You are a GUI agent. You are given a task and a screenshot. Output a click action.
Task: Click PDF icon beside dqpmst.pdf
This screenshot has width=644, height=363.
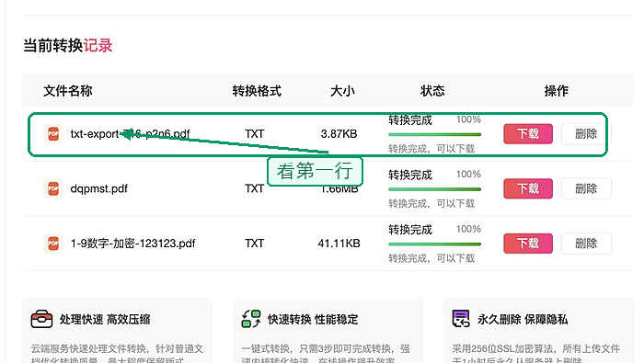click(x=53, y=188)
